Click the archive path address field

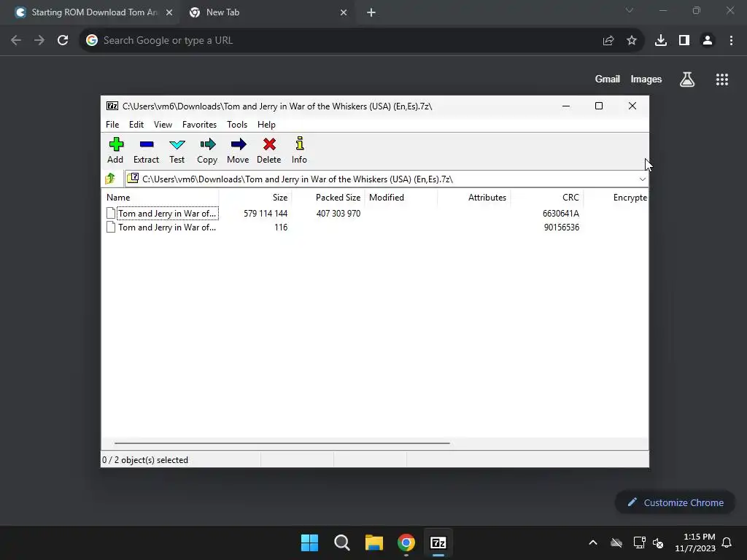381,179
